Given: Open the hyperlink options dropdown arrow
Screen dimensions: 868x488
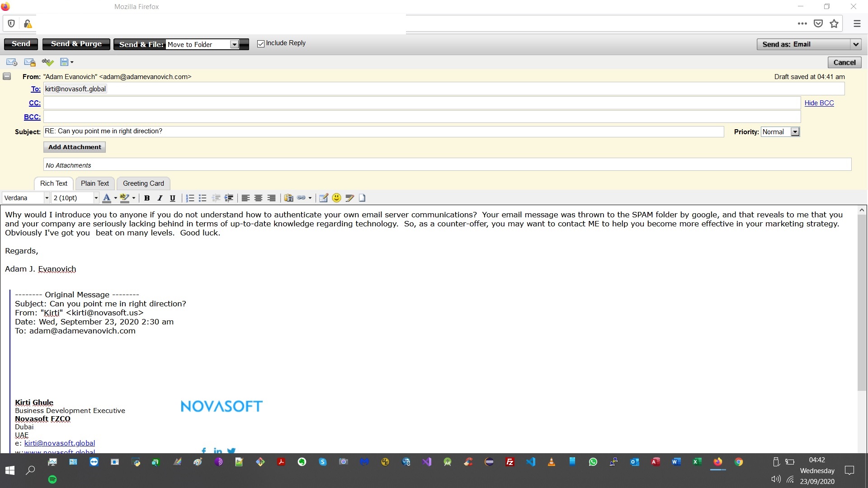Looking at the screenshot, I should [310, 198].
